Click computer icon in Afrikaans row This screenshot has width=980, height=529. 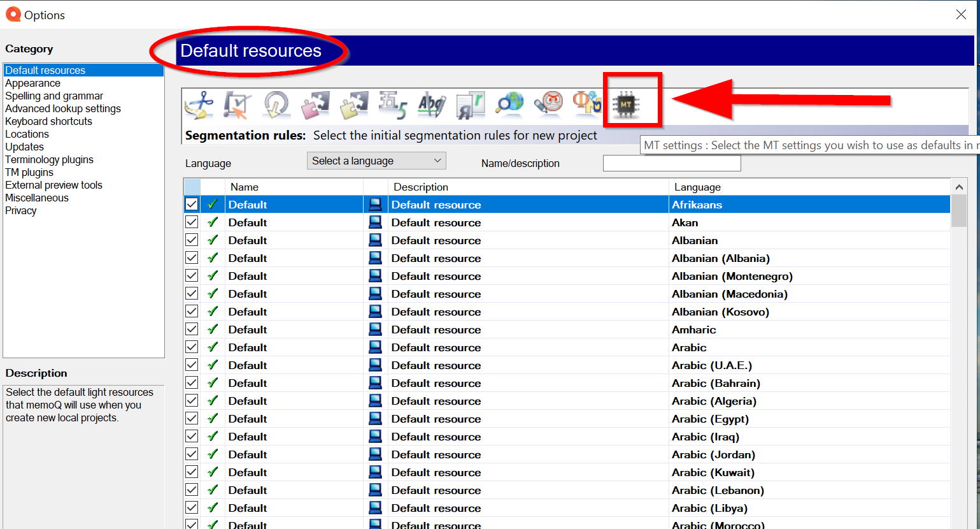(x=376, y=205)
